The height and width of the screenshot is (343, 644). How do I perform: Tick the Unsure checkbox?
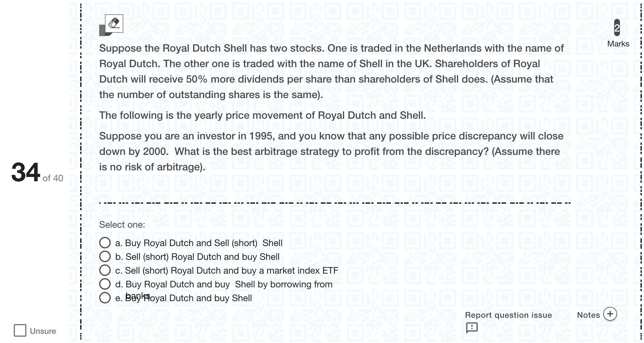pyautogui.click(x=20, y=330)
